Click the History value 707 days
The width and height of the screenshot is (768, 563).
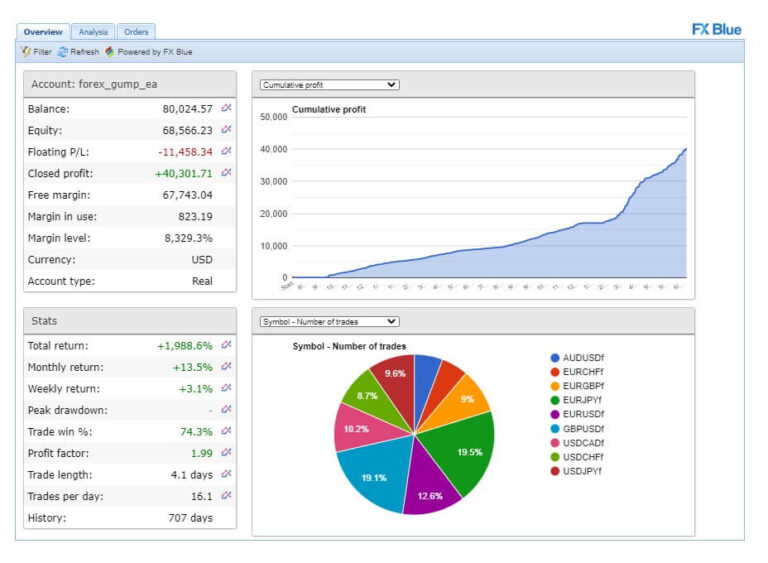click(191, 518)
